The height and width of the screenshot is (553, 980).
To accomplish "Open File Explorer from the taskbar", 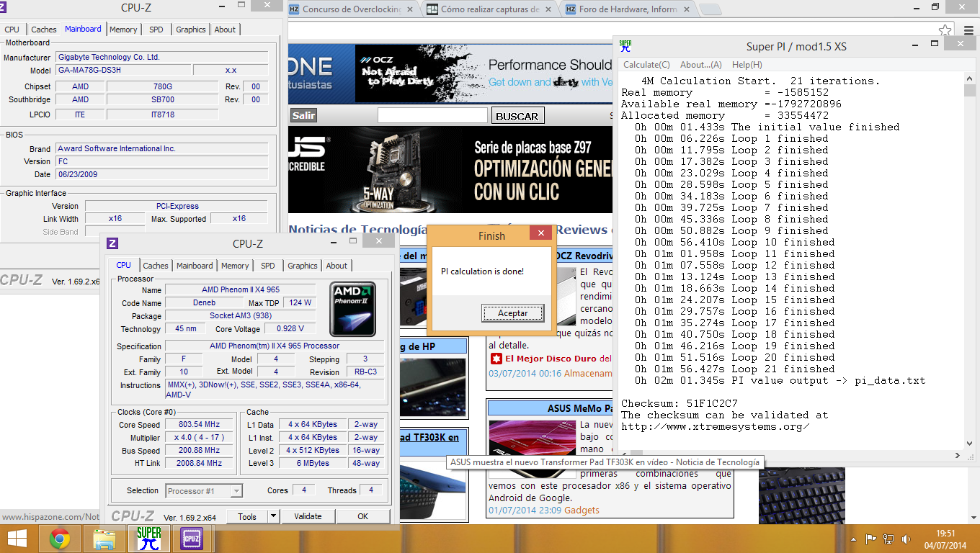I will point(104,539).
